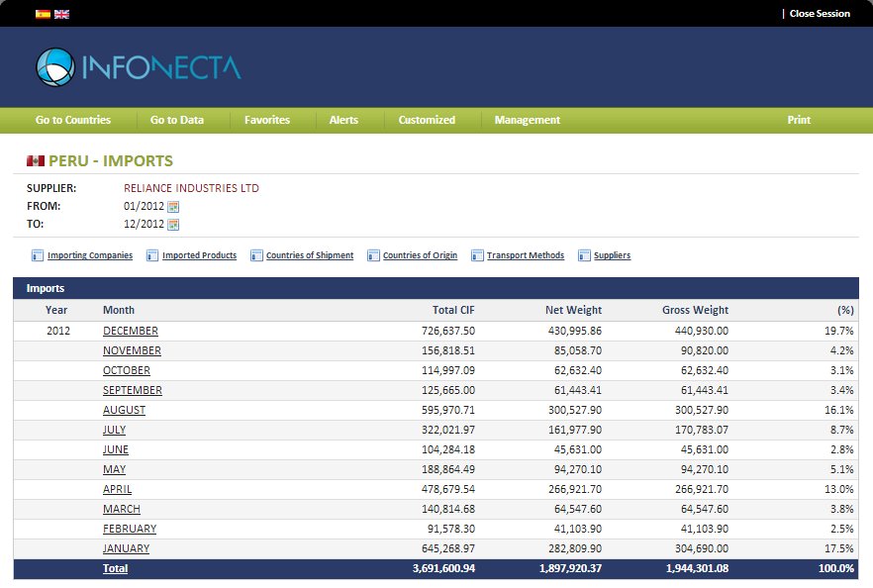873x588 pixels.
Task: Click total CIF sum 3,691,600.94
Action: (x=443, y=568)
